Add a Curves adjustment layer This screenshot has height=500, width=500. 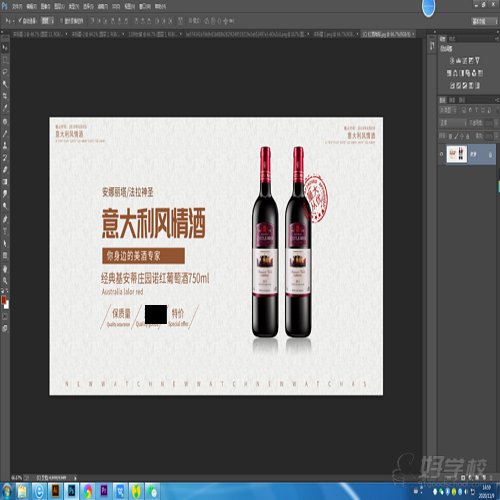(465, 60)
